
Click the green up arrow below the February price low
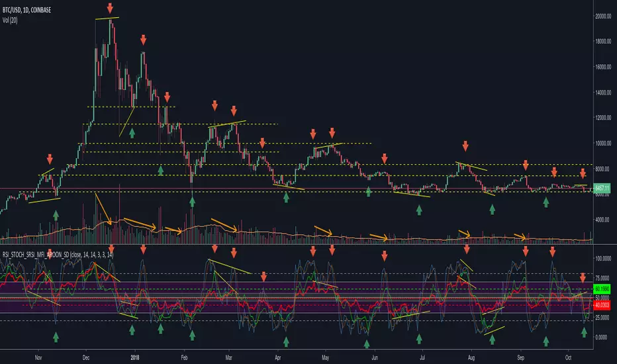192,202
